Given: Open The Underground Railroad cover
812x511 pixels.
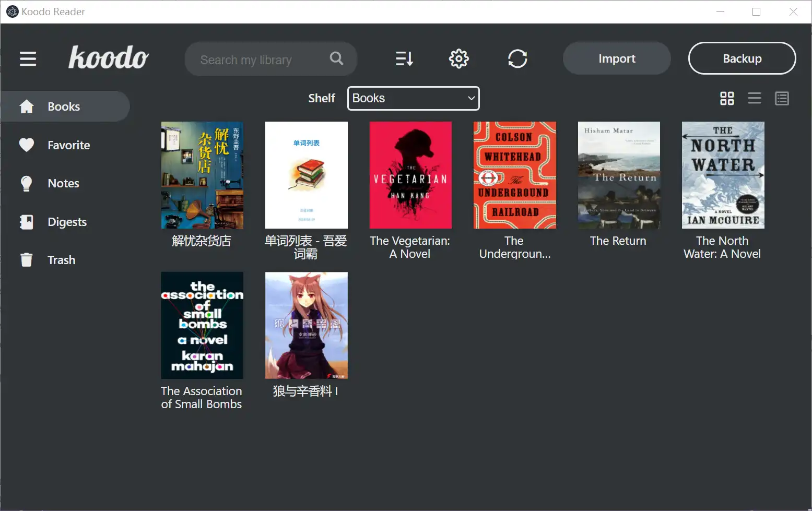Looking at the screenshot, I should (514, 175).
